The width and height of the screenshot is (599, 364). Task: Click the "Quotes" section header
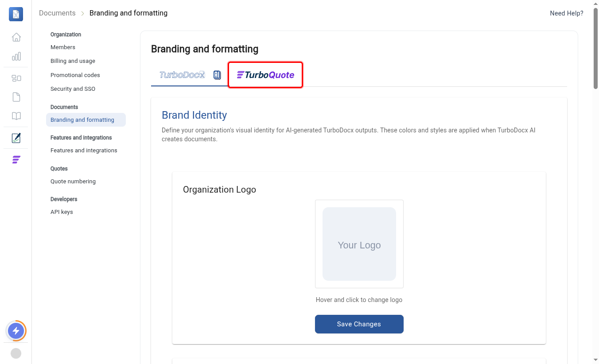pyautogui.click(x=59, y=169)
